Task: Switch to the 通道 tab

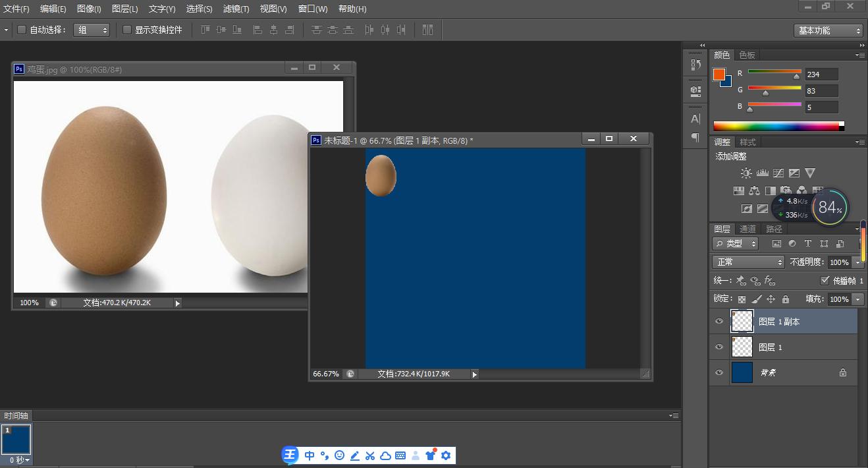Action: [x=747, y=229]
